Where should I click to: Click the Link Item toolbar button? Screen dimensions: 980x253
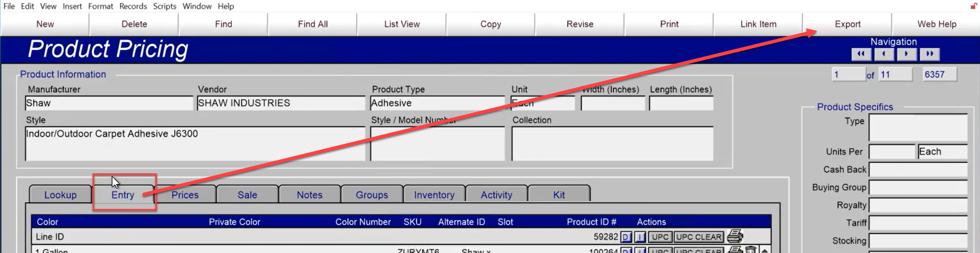pos(758,24)
